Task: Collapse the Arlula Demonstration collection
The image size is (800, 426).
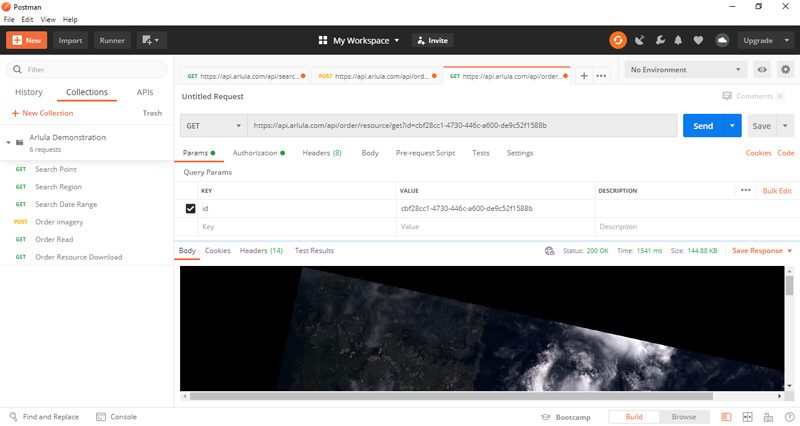Action: (x=8, y=142)
